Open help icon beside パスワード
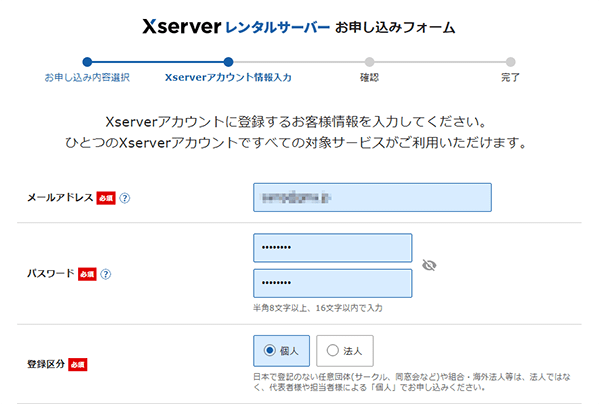600x404 pixels. coord(106,273)
